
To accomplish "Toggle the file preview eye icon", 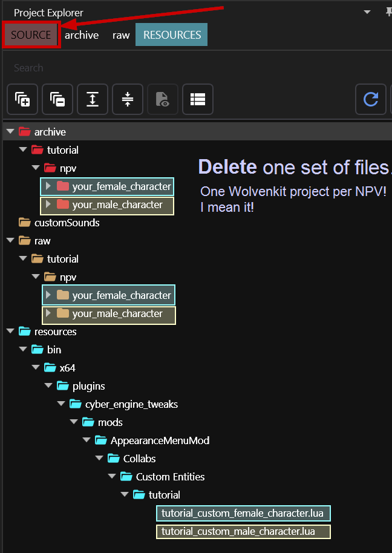I will pyautogui.click(x=163, y=99).
